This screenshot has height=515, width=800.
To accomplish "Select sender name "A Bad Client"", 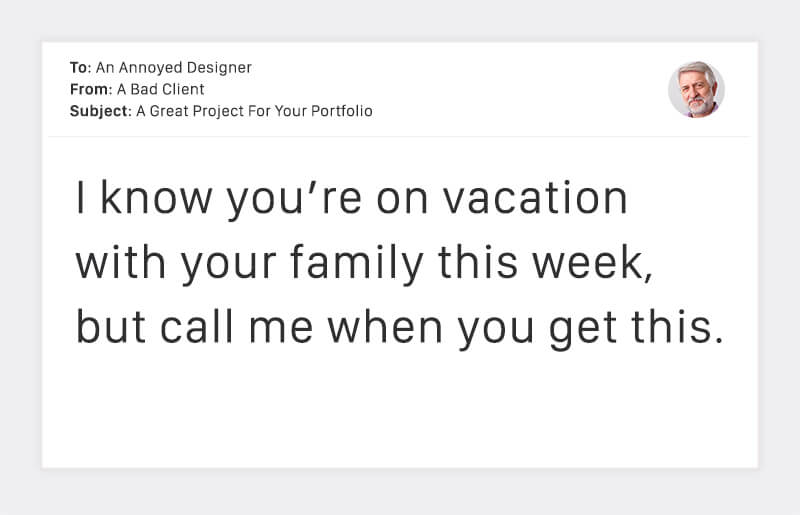I will (162, 90).
